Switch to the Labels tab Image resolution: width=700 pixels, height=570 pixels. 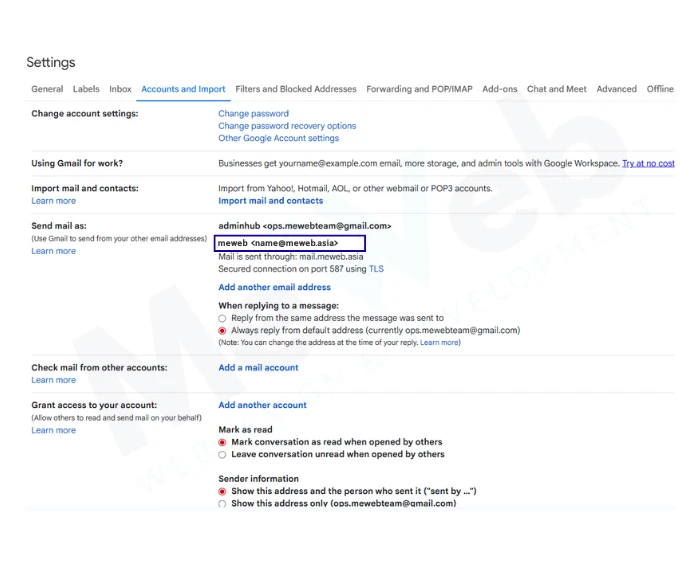point(86,89)
